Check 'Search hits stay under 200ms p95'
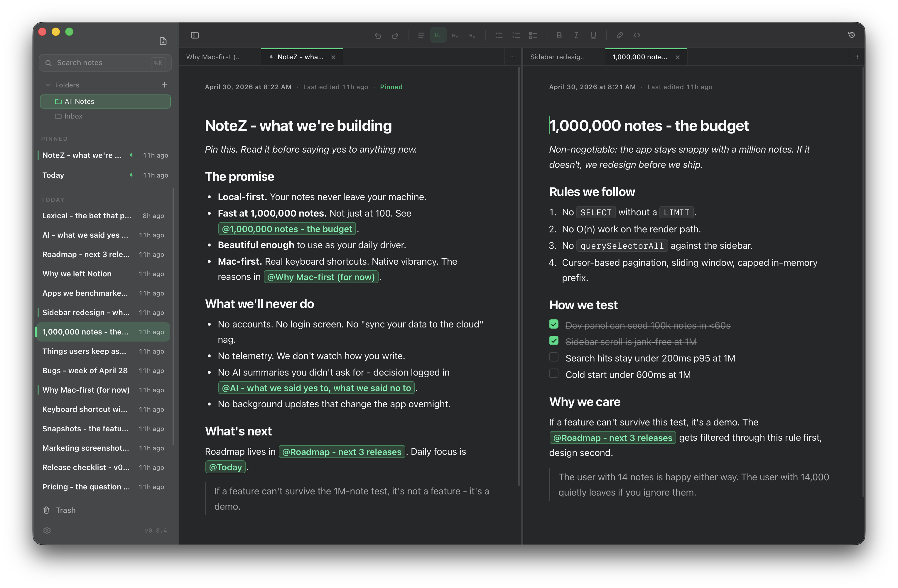 [x=553, y=357]
